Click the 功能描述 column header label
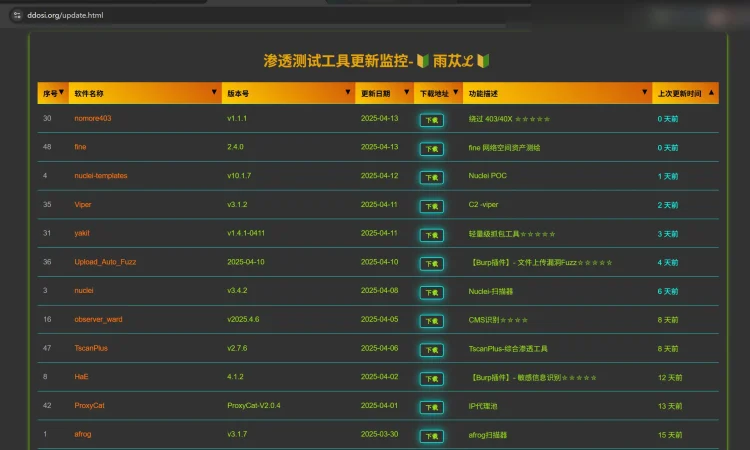750x450 pixels. [483, 93]
